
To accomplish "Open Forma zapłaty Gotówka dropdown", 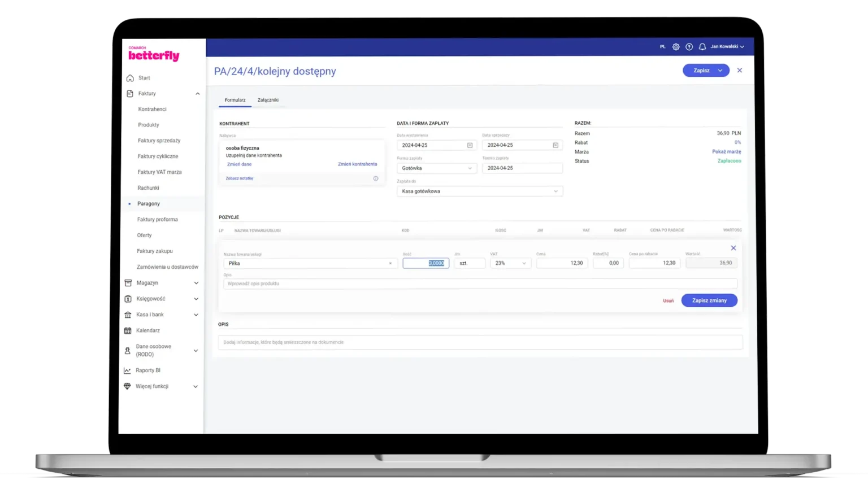I will (436, 168).
